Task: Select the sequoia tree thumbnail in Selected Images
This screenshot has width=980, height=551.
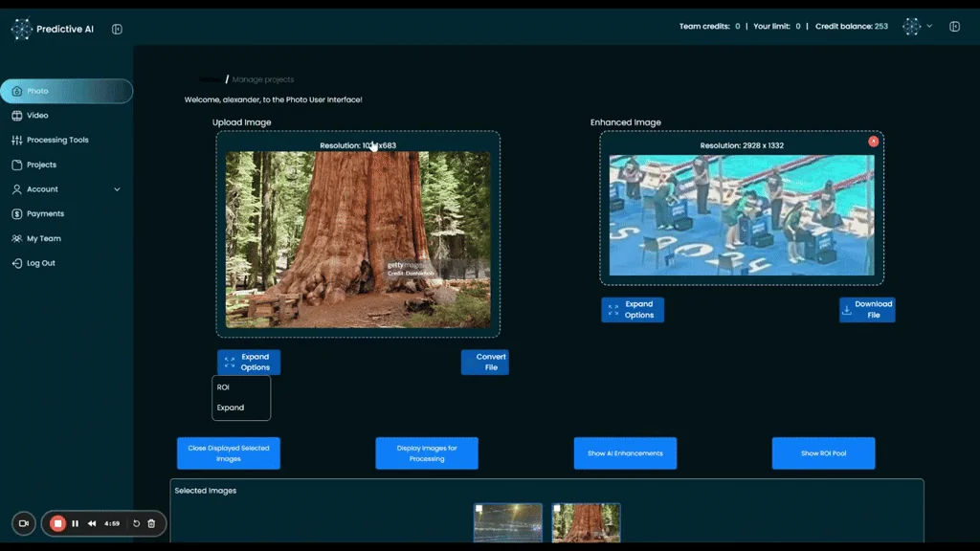Action: (586, 523)
